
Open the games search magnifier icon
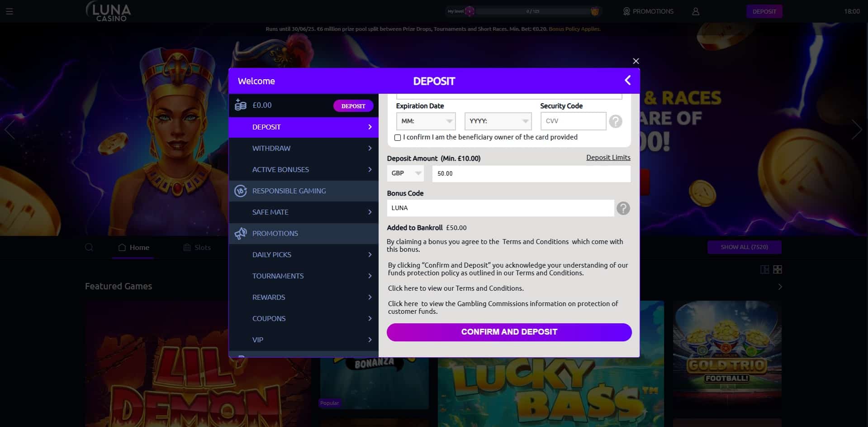tap(89, 247)
